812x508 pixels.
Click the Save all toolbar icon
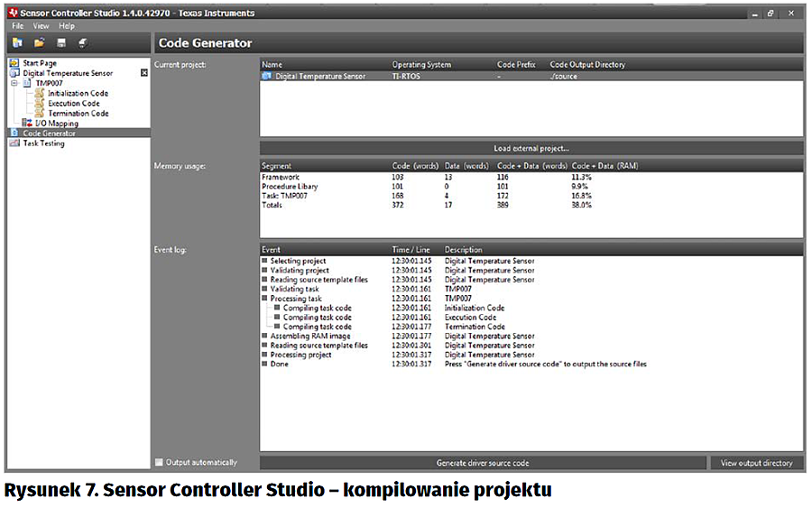tap(83, 43)
